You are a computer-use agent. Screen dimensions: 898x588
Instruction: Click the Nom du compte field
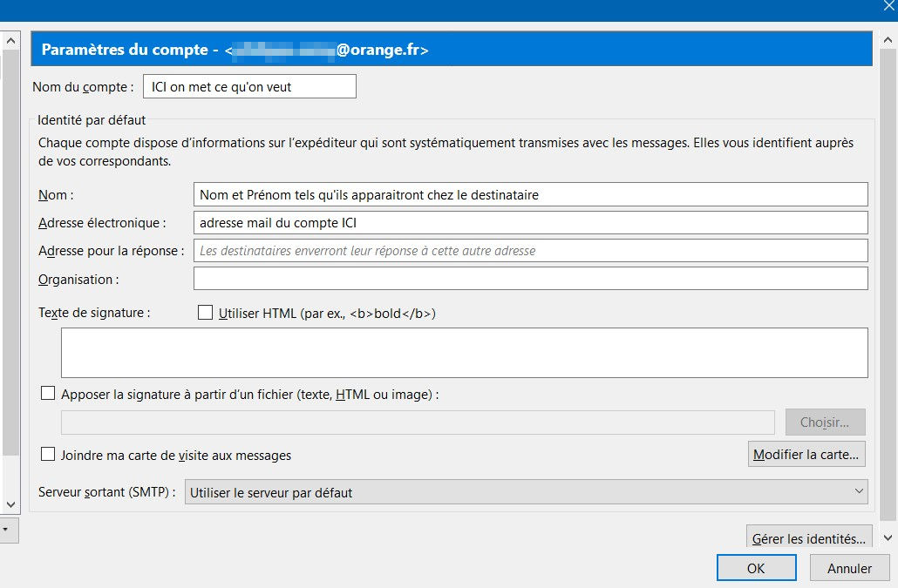(249, 87)
